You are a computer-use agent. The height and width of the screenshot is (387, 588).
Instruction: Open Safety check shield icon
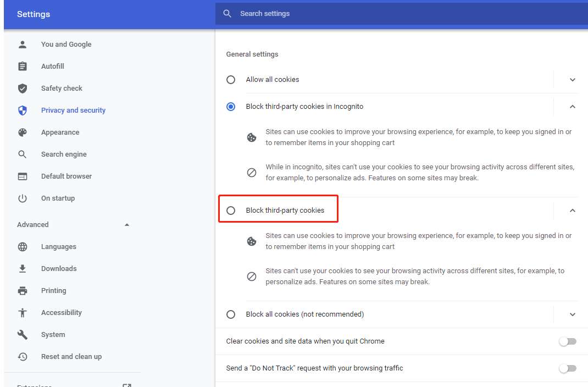[23, 88]
